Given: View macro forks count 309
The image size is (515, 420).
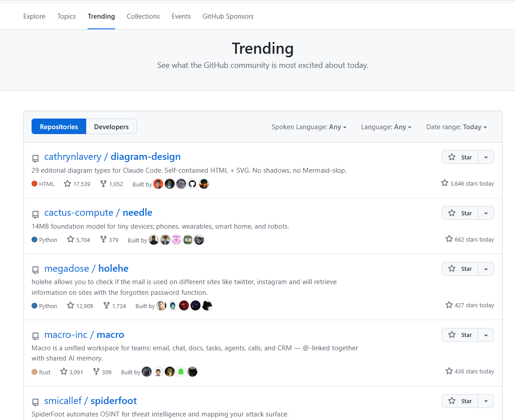Looking at the screenshot, I should pyautogui.click(x=103, y=372).
